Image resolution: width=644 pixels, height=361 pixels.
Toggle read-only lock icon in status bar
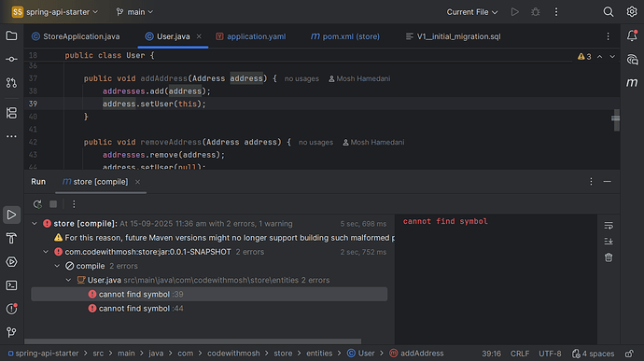pyautogui.click(x=629, y=354)
